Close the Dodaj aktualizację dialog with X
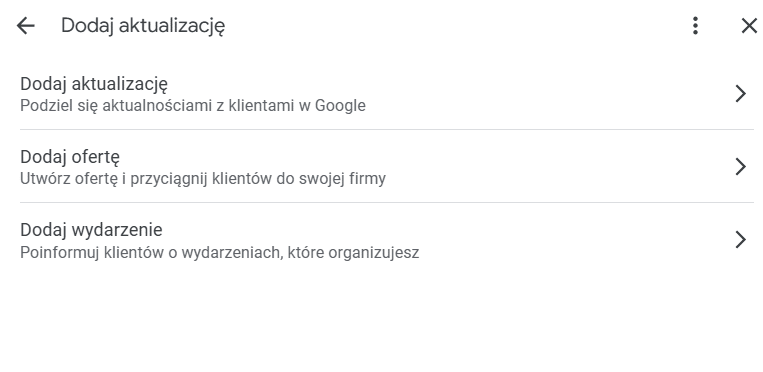This screenshot has height=372, width=763. [x=749, y=26]
